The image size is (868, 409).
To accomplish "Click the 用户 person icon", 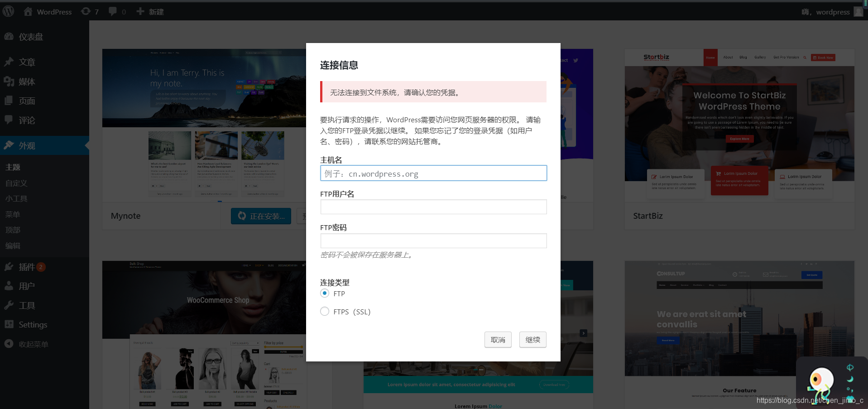I will pos(9,286).
